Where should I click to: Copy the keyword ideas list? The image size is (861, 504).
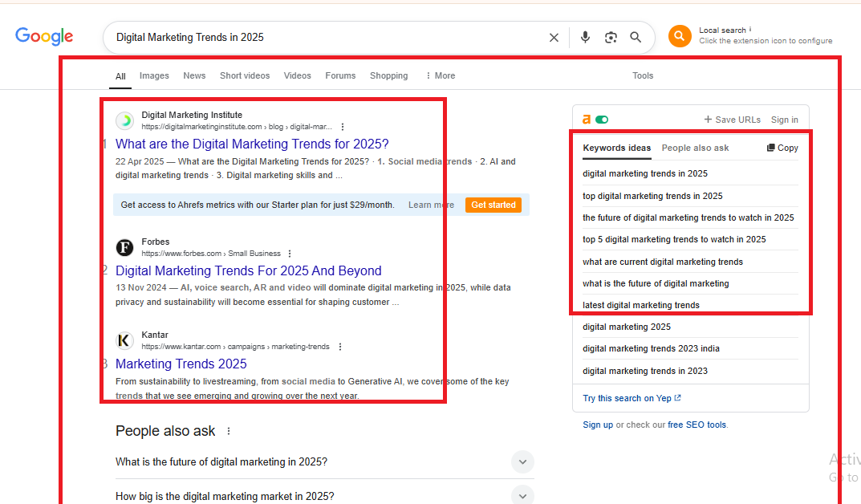[x=782, y=148]
